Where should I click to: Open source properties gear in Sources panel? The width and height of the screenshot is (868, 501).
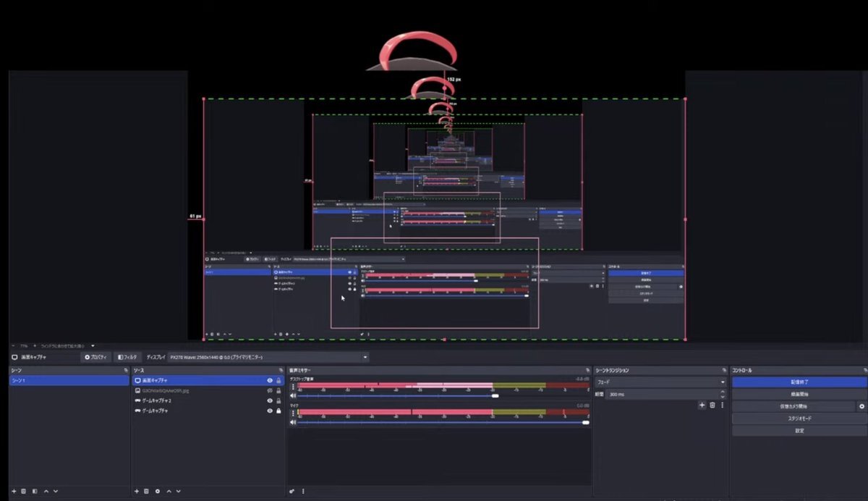coord(158,491)
